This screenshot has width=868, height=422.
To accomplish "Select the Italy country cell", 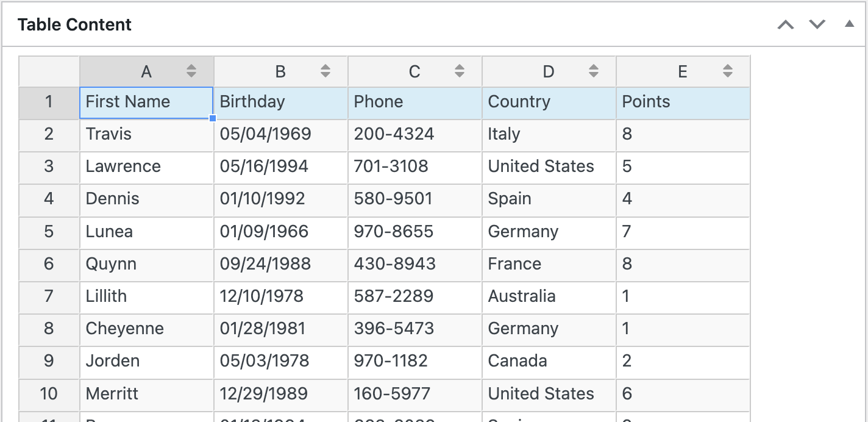I will [x=549, y=135].
